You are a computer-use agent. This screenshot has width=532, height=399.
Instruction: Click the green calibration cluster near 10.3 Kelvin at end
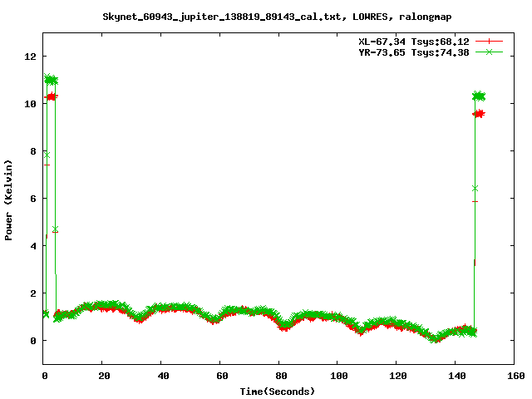click(x=479, y=96)
